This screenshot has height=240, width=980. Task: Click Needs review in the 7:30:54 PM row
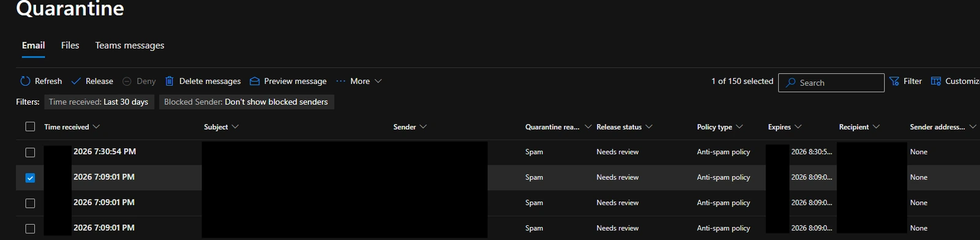(x=617, y=152)
